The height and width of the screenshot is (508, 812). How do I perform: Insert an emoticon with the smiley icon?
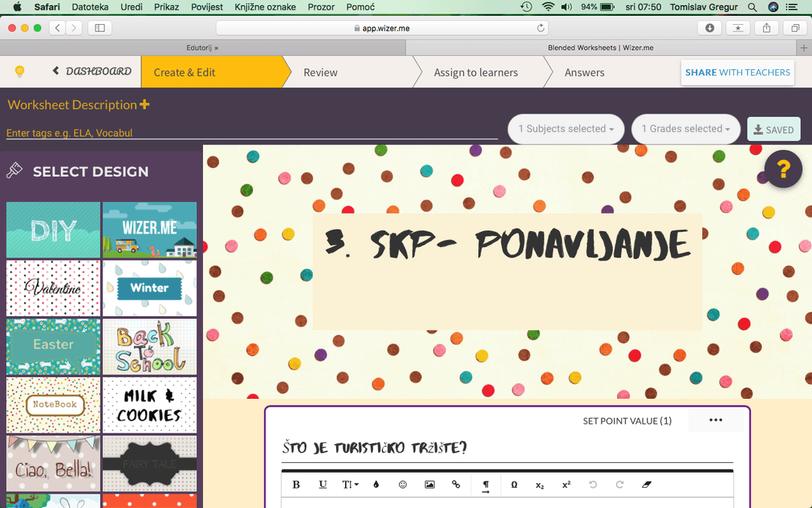(403, 485)
